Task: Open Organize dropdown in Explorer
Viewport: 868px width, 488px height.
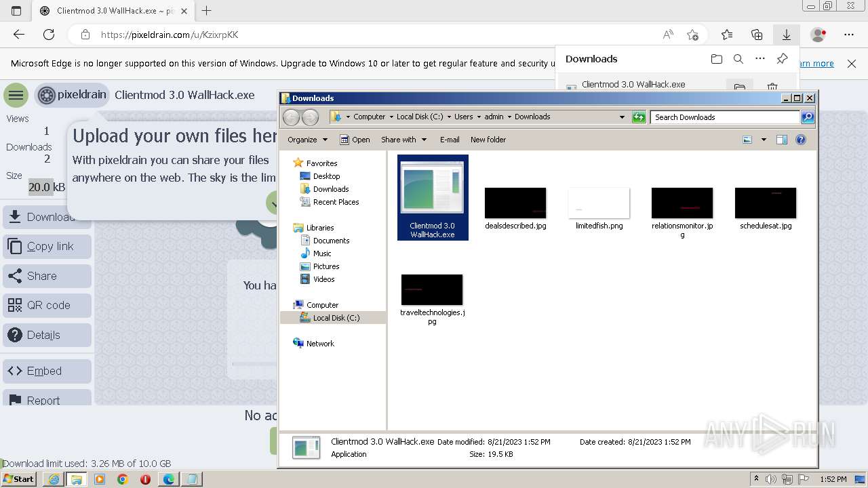Action: click(307, 140)
